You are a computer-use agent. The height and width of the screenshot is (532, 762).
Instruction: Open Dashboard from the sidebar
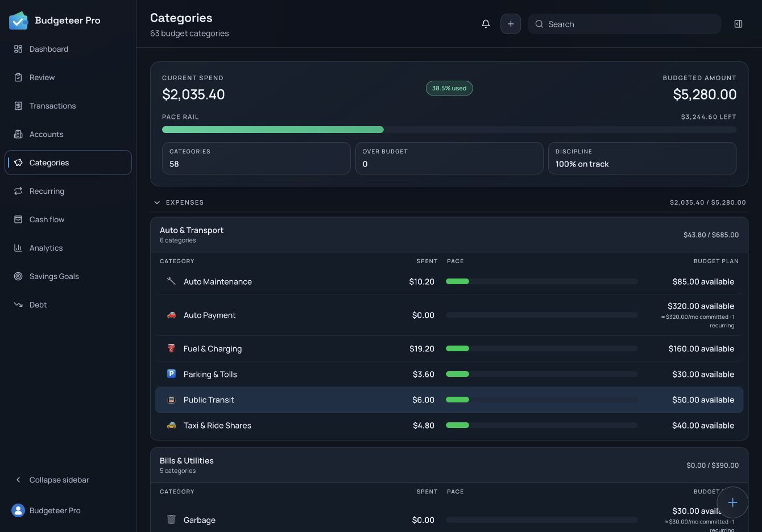68,49
